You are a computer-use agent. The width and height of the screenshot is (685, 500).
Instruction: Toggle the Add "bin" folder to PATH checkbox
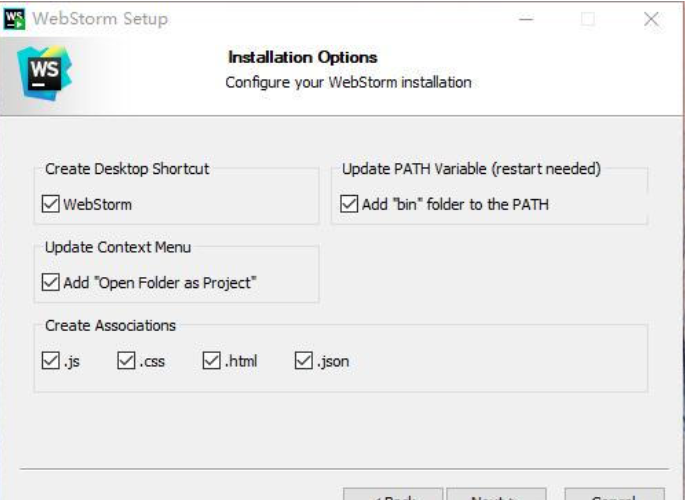[349, 204]
